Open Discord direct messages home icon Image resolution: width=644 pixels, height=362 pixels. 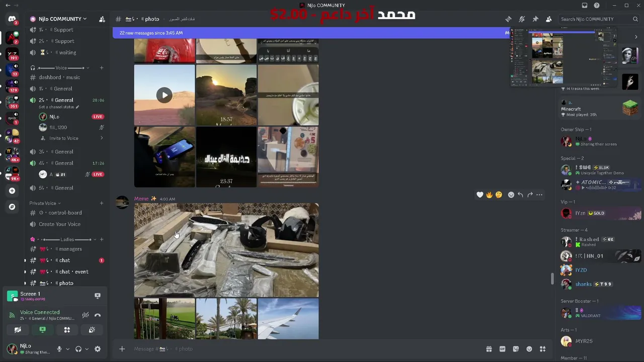coord(12,19)
